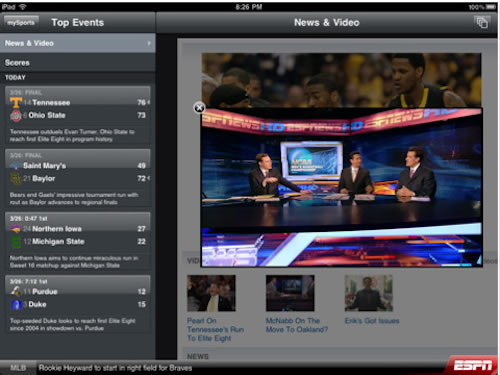Viewport: 500px width, 375px height.
Task: Click the Tennessee team logo
Action: tap(16, 102)
